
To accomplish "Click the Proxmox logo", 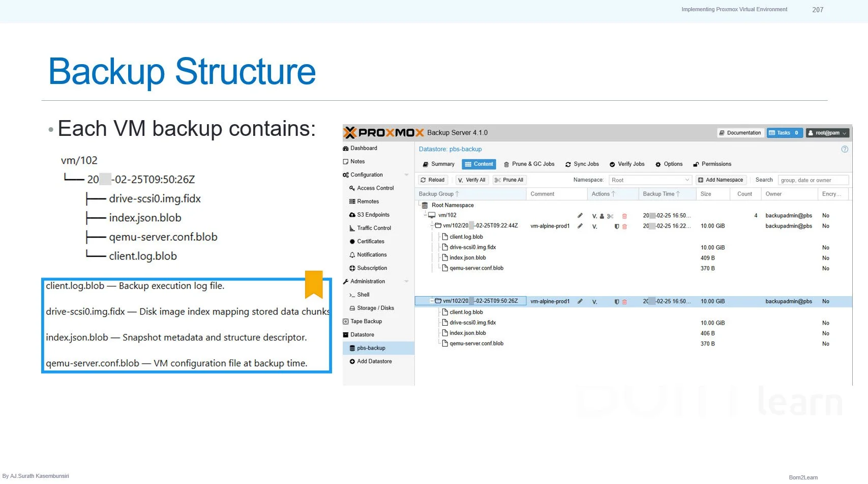I will coord(384,133).
